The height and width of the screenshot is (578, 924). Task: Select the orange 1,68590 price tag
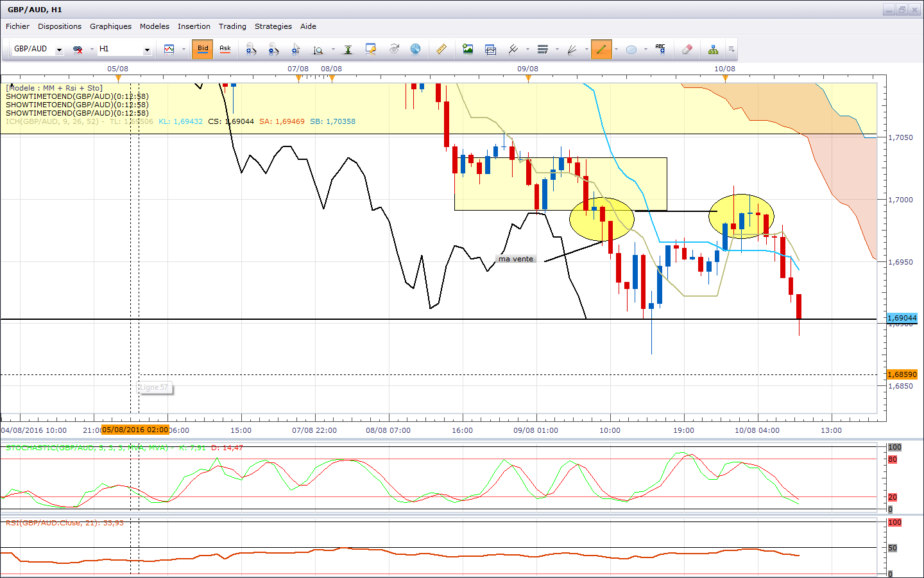pyautogui.click(x=902, y=374)
